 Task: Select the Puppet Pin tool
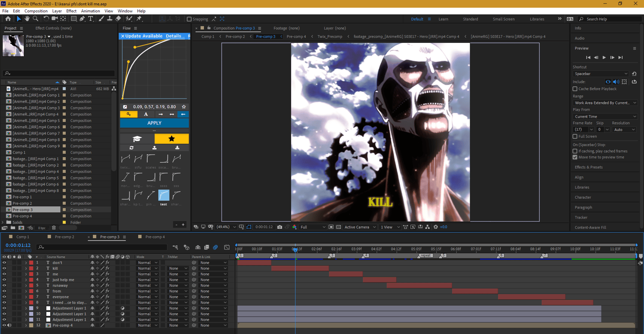(x=139, y=19)
